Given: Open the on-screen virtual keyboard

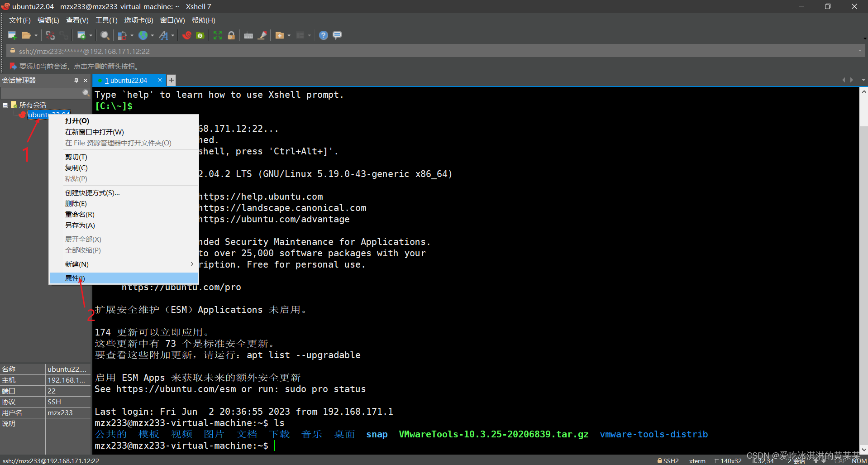Looking at the screenshot, I should (x=248, y=35).
